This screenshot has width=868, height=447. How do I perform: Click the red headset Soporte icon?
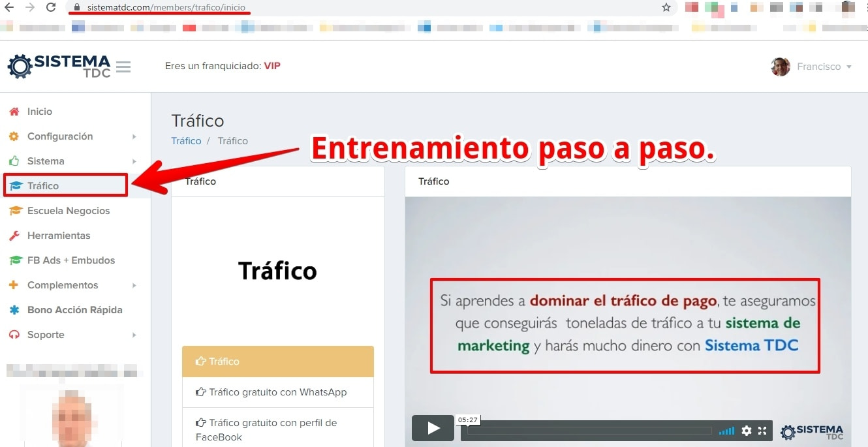pos(14,335)
